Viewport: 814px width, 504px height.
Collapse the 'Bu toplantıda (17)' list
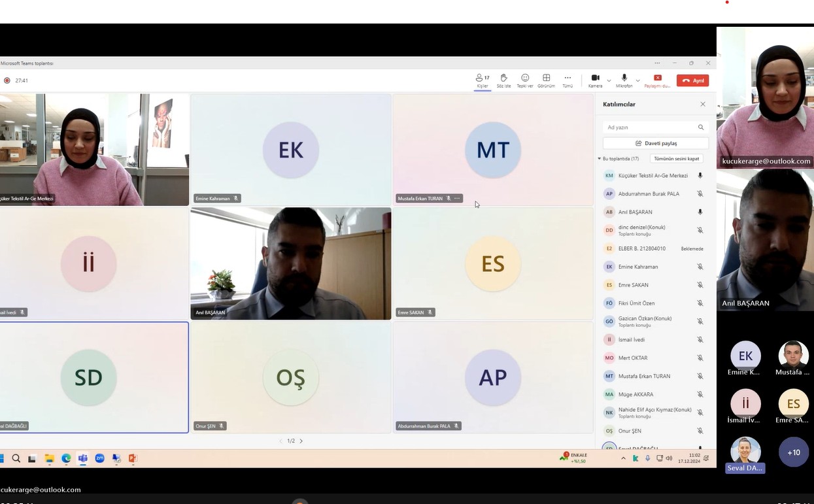(x=600, y=159)
